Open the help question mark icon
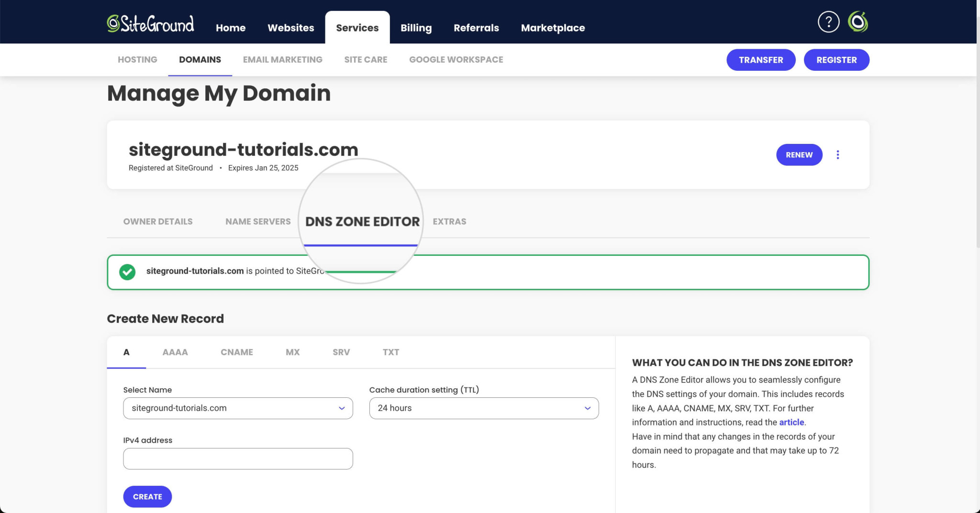The height and width of the screenshot is (513, 980). pos(828,22)
